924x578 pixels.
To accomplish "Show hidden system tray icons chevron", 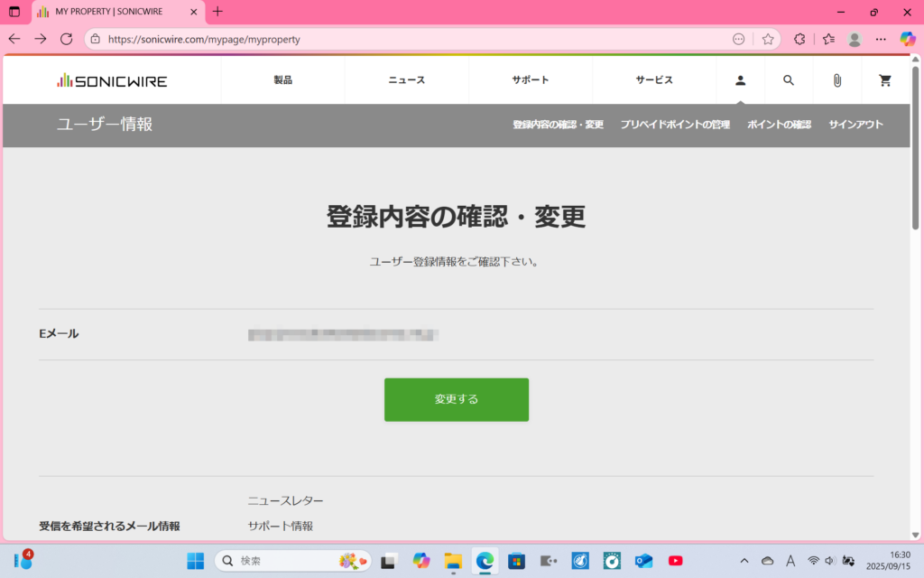I will tap(744, 561).
